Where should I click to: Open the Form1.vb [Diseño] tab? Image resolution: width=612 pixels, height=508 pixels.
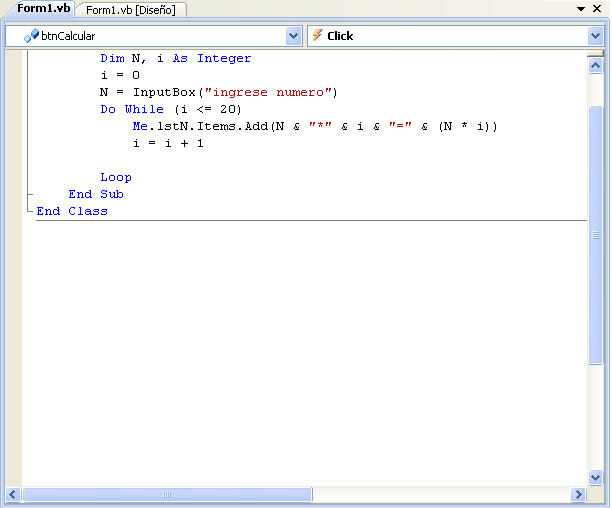pyautogui.click(x=131, y=10)
